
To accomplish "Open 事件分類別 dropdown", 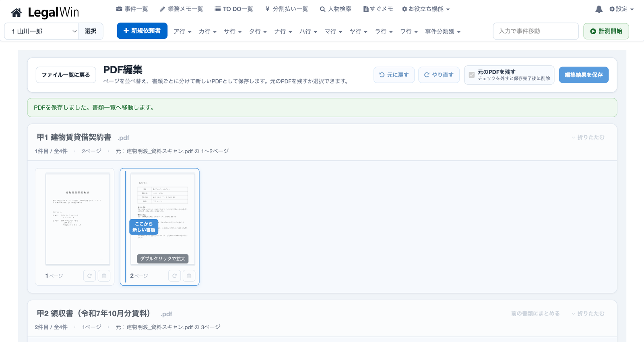I will point(443,31).
